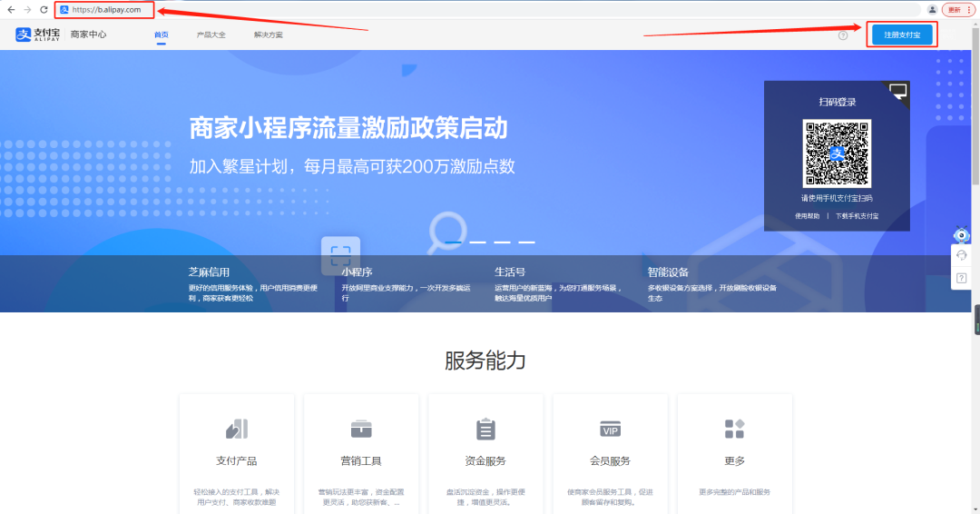Click the 服务能力 section heading
Viewport: 980px width, 514px height.
click(x=485, y=361)
